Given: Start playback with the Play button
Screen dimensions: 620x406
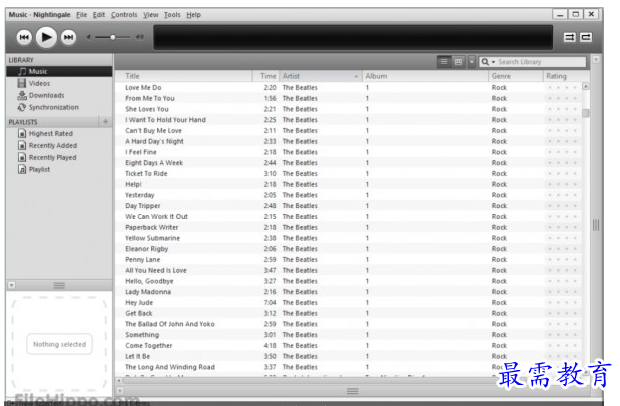Looking at the screenshot, I should (46, 37).
